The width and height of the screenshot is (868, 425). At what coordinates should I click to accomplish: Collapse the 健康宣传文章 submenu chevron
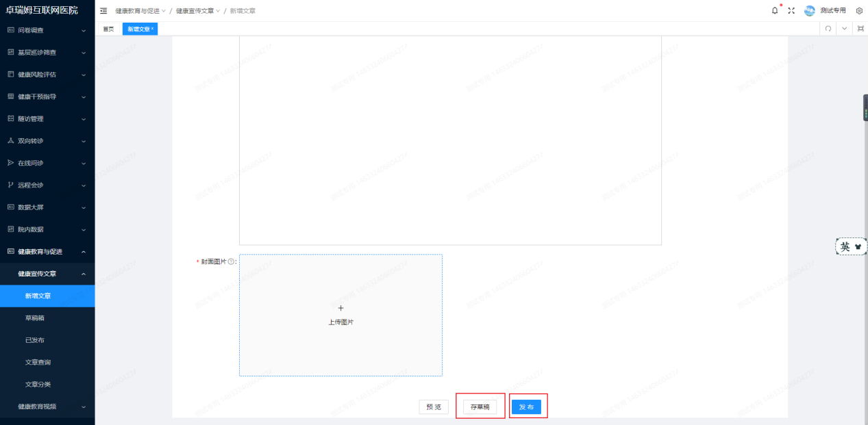[x=84, y=274]
